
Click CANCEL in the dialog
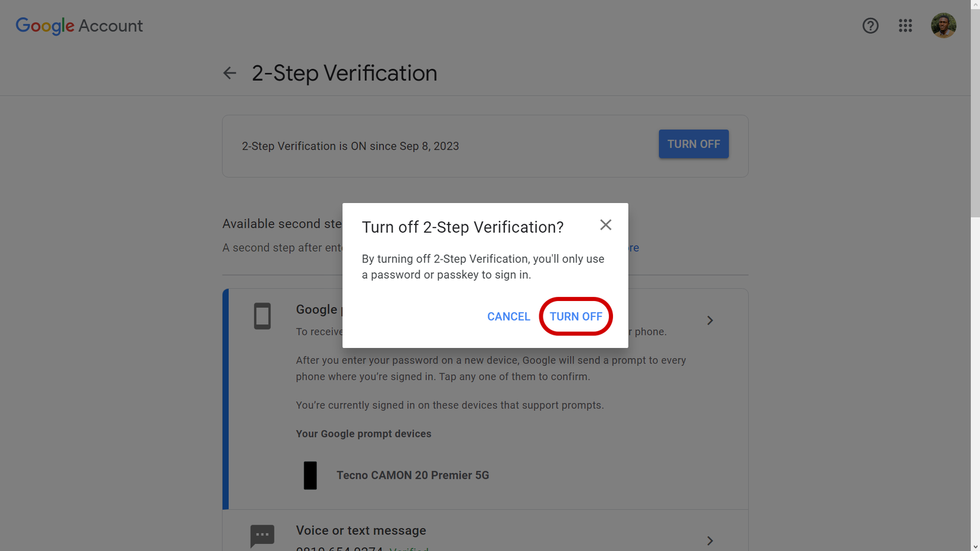(508, 316)
